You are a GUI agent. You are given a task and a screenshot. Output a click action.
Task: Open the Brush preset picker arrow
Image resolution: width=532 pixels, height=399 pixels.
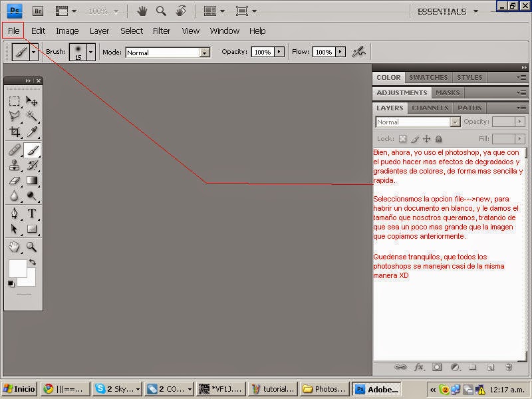[90, 53]
